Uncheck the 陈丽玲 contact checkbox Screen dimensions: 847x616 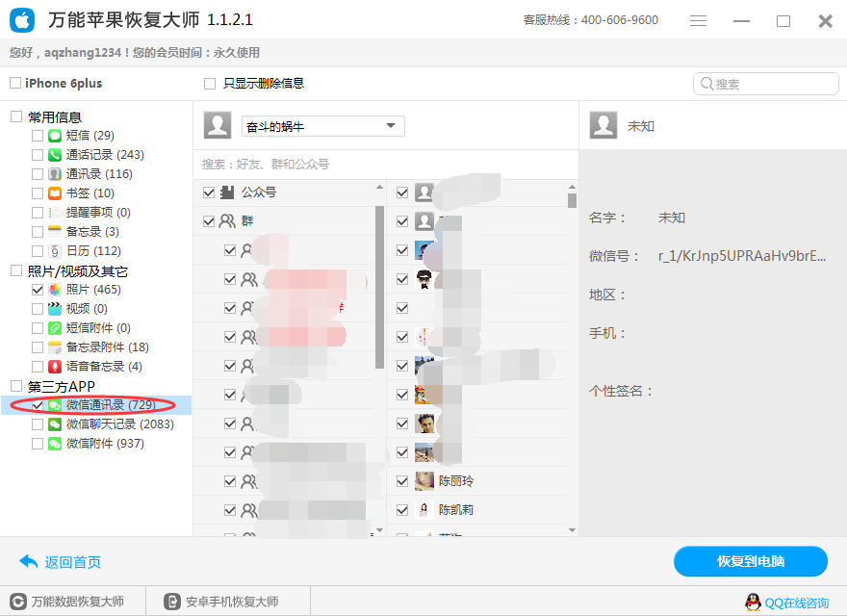402,481
